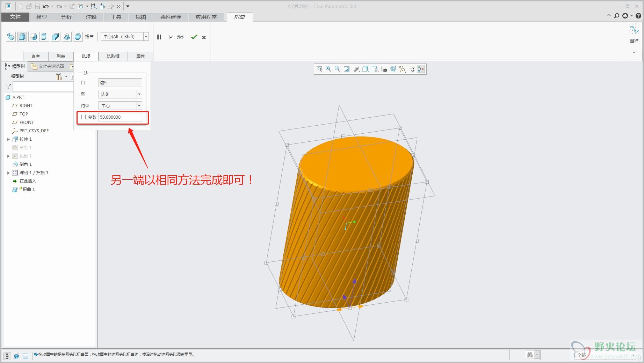
Task: Click the camera snapshot table icon
Action: pos(384,69)
